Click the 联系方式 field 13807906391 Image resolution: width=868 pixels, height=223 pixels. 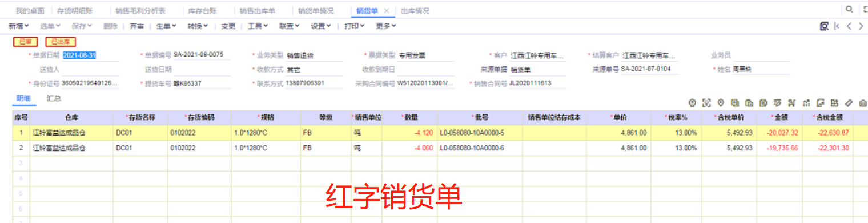314,83
